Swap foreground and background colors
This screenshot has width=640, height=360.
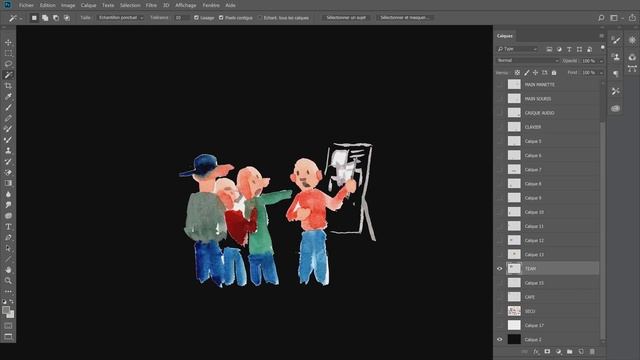tap(11, 302)
